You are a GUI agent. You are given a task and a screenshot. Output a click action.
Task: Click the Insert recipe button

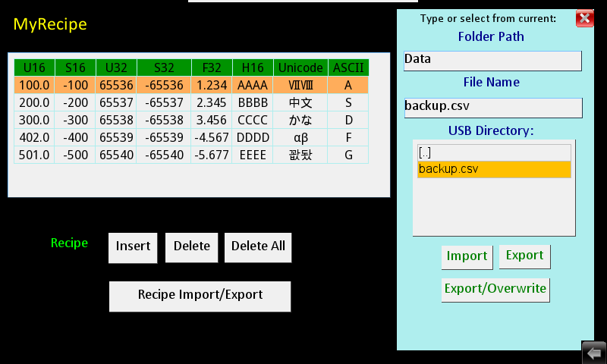point(133,247)
